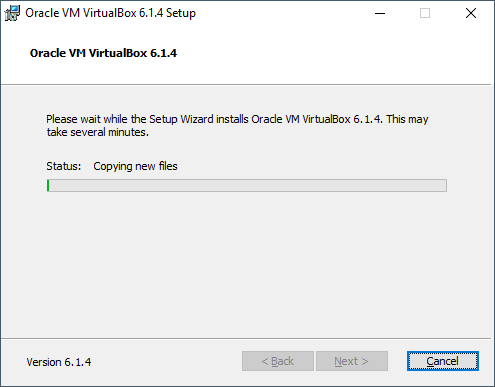Click the 'Oracle VM VirtualBox 6.1.4 Setup' title text
The width and height of the screenshot is (495, 387).
[110, 13]
